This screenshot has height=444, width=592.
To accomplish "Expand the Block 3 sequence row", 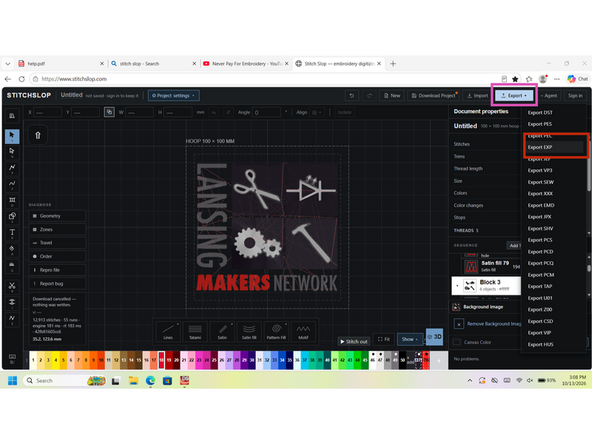I will pos(457,285).
